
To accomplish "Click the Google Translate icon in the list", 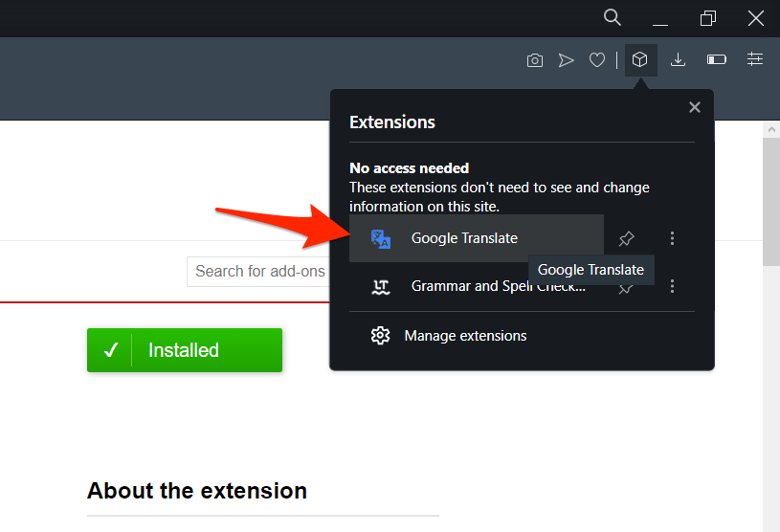I will [381, 238].
